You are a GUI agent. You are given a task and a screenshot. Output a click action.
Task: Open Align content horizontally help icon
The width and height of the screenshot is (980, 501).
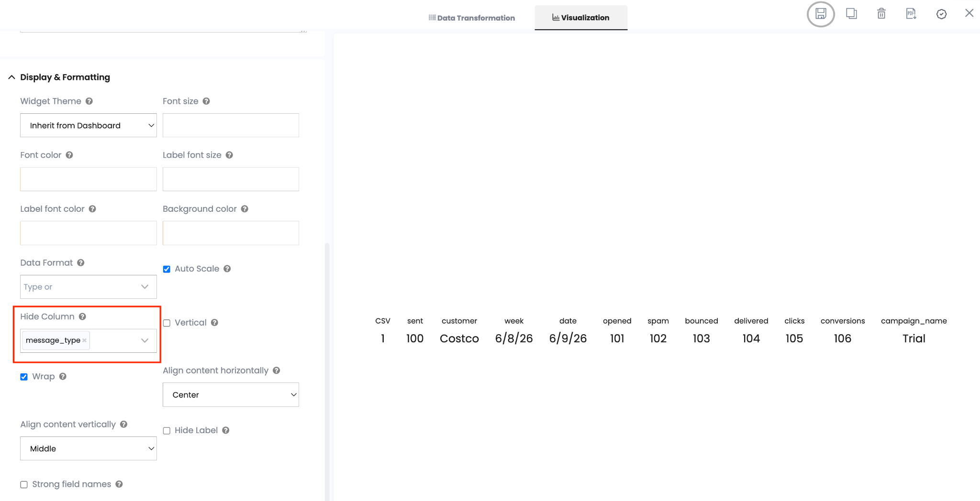pyautogui.click(x=277, y=370)
